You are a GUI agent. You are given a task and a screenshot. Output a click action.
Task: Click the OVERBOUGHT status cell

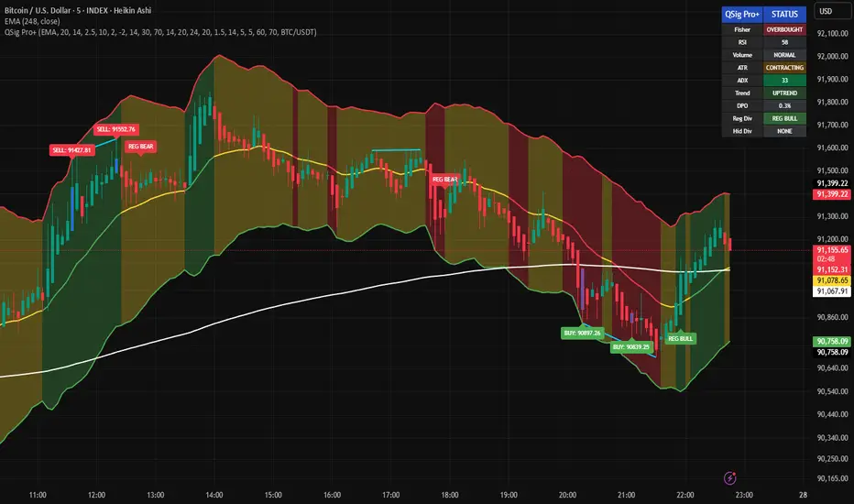point(784,29)
